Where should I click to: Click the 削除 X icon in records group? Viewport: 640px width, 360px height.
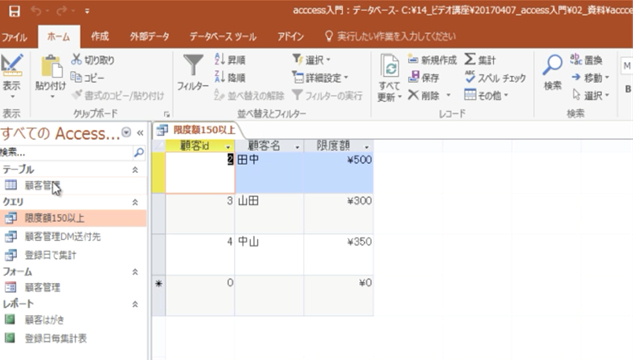click(413, 95)
